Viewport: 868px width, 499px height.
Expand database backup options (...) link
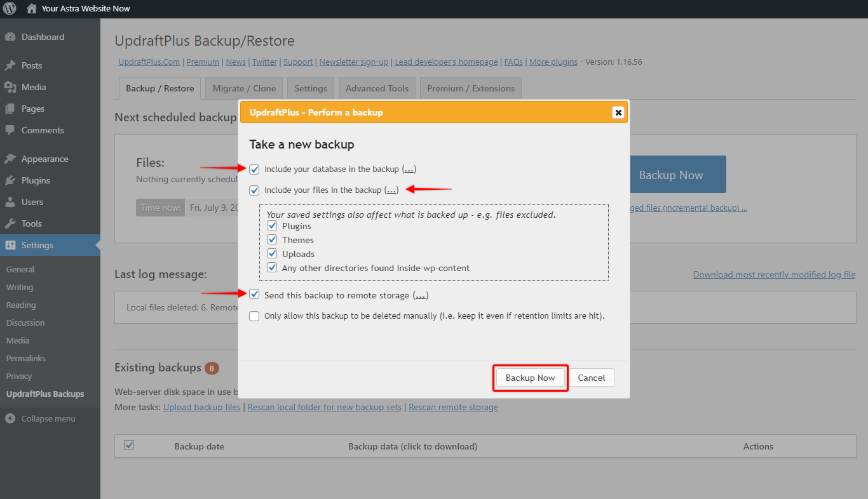click(x=409, y=170)
